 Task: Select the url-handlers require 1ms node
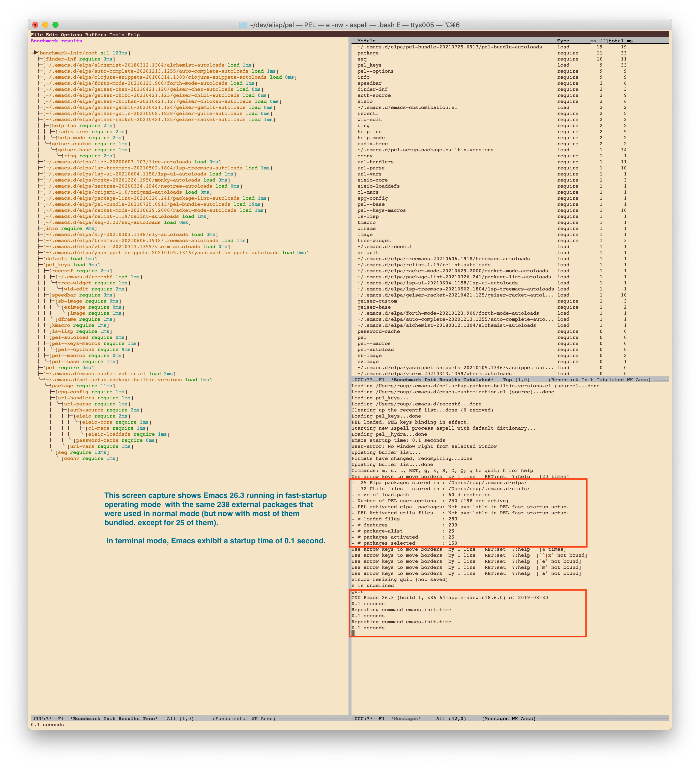point(94,398)
